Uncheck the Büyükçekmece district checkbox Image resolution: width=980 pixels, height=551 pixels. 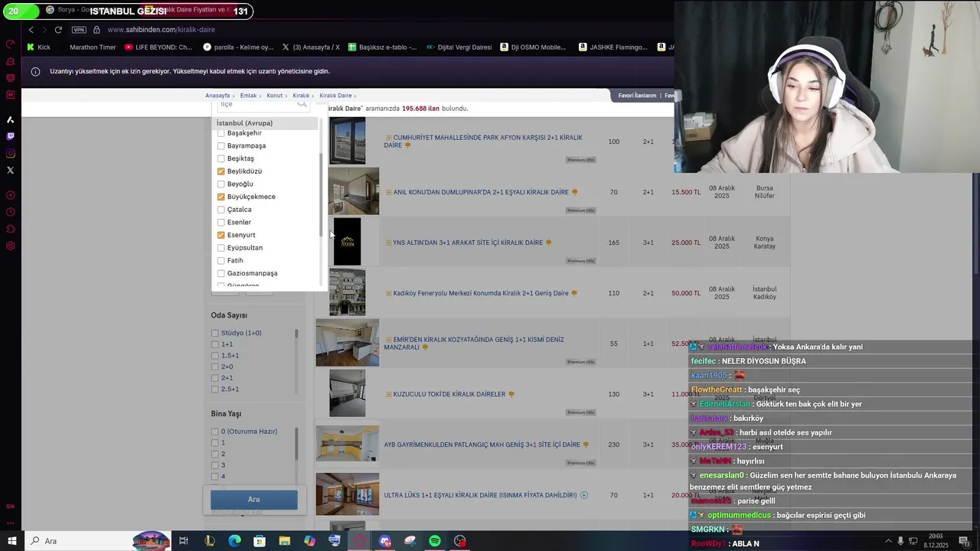(x=221, y=197)
